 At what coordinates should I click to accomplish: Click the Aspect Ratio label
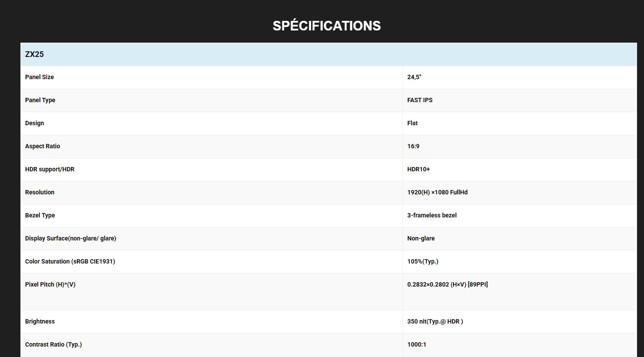(x=43, y=146)
